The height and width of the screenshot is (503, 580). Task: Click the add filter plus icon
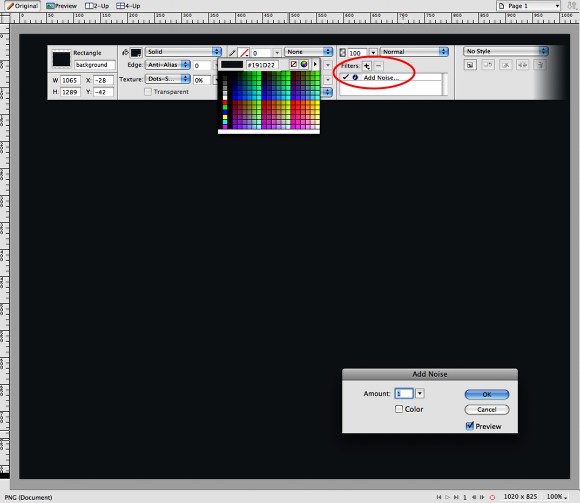366,66
